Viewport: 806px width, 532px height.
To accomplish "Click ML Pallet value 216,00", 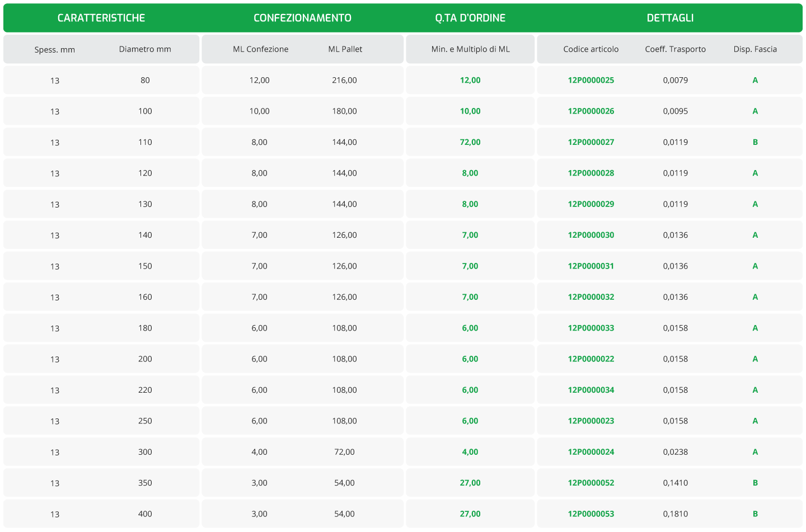I will click(344, 80).
